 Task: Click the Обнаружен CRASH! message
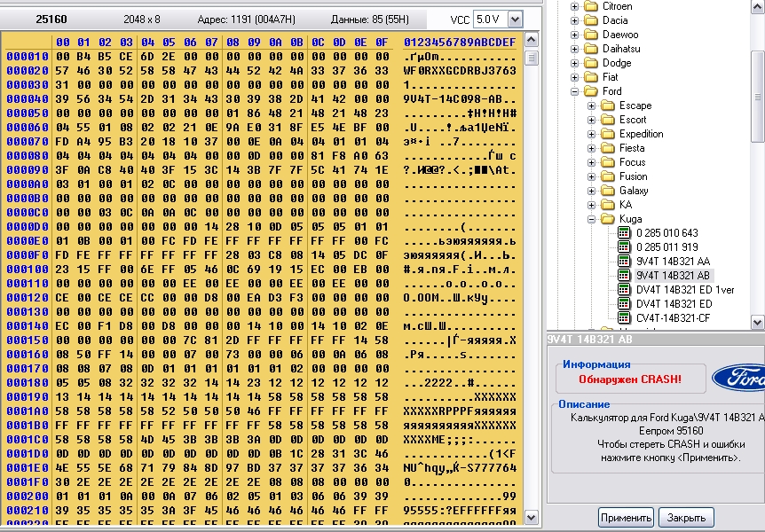[x=630, y=379]
